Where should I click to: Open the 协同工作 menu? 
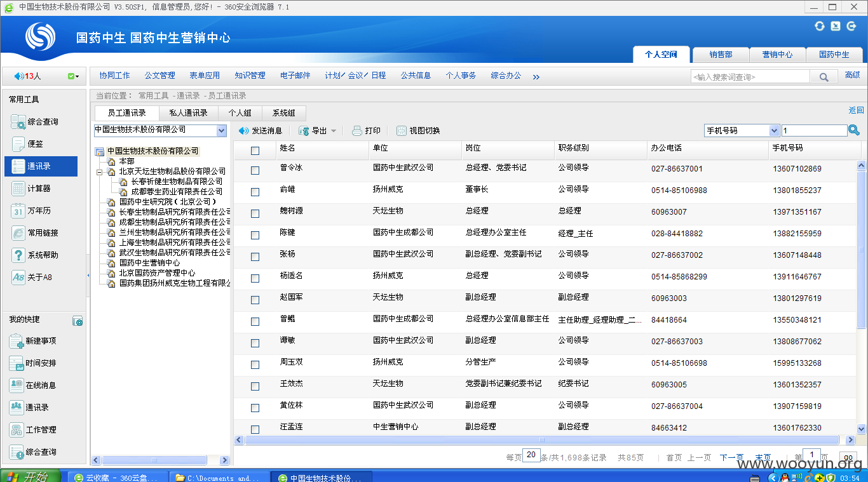point(114,76)
